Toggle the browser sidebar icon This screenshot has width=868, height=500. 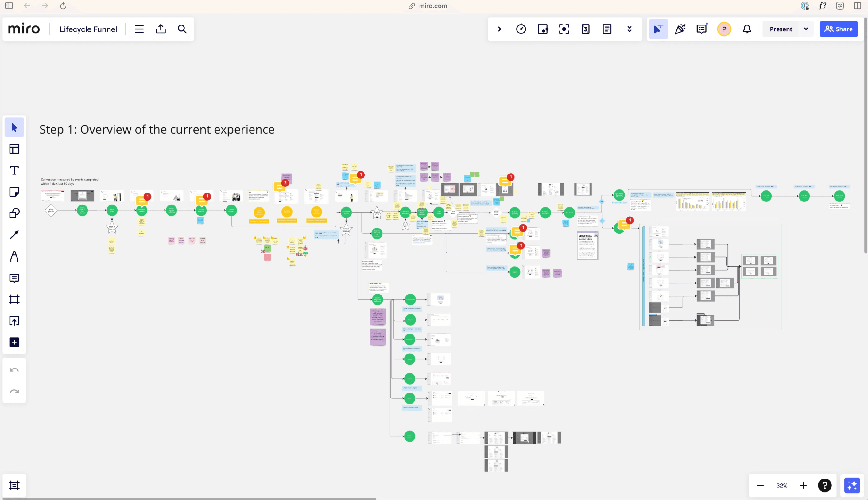9,6
